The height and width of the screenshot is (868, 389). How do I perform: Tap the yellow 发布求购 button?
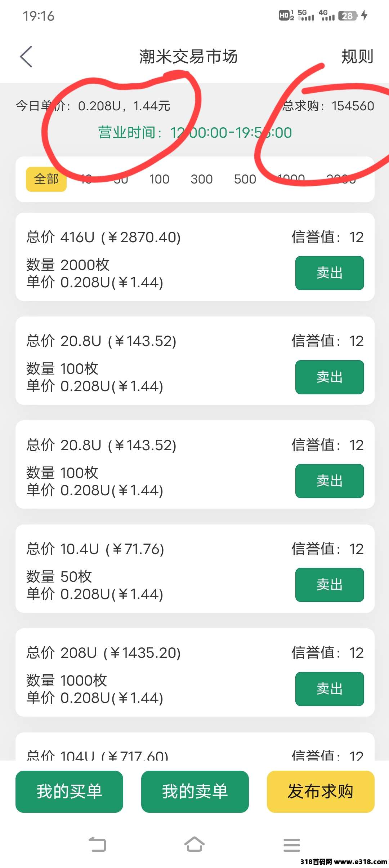[x=320, y=792]
